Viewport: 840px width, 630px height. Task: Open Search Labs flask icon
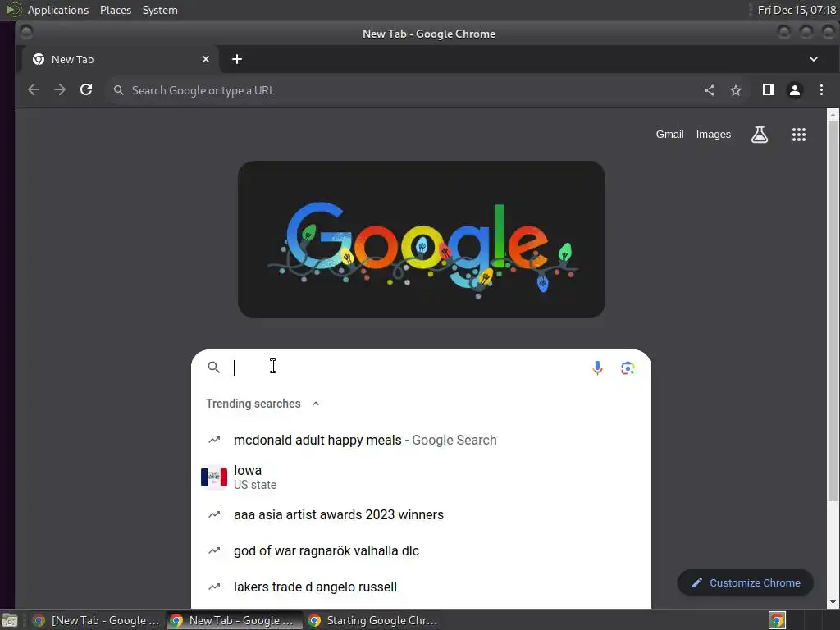click(x=759, y=135)
